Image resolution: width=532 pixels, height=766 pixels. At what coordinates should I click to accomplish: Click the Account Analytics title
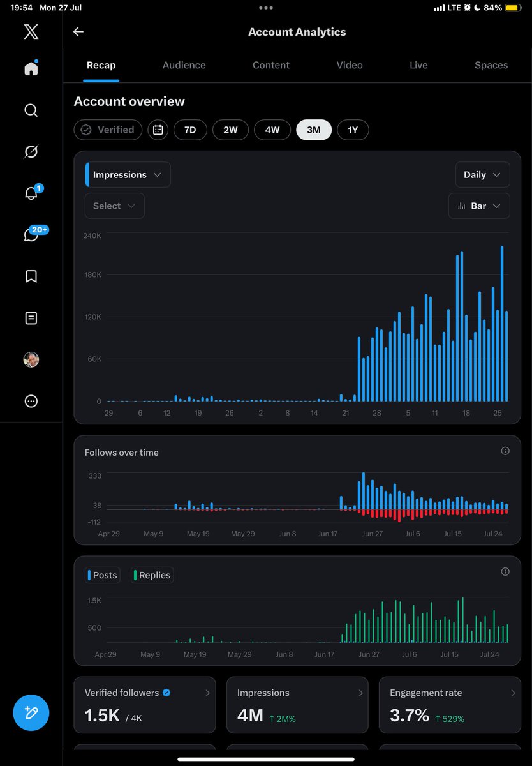(x=297, y=32)
